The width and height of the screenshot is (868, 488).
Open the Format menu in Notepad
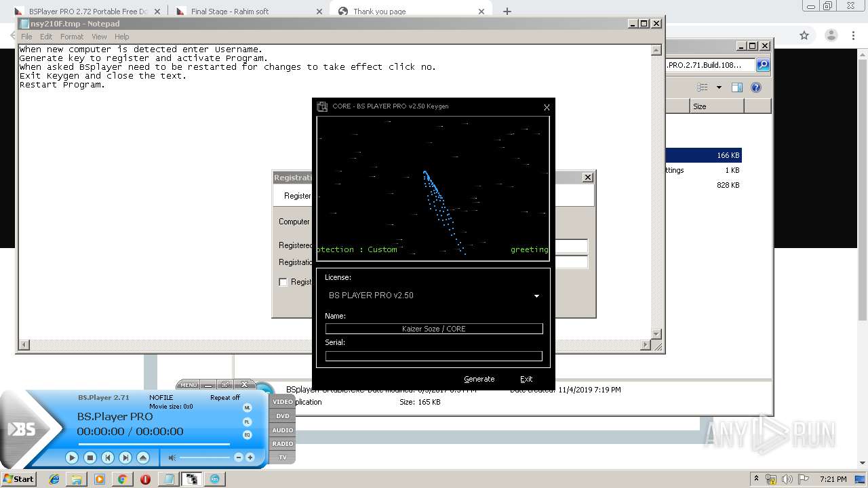[x=72, y=37]
